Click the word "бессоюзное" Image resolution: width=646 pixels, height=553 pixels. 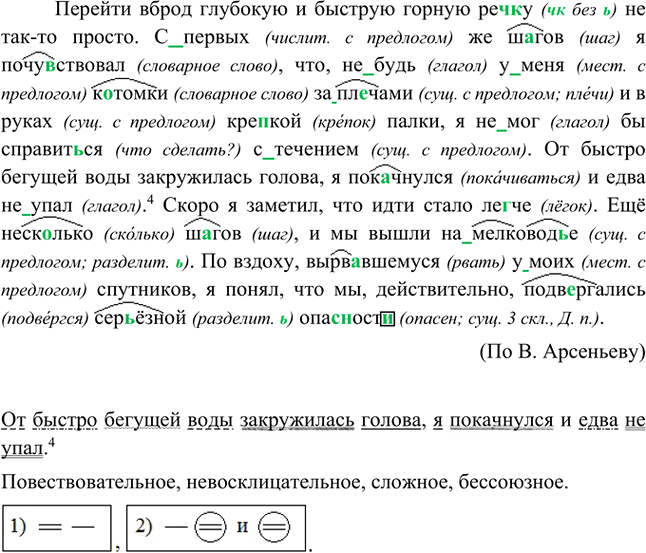513,482
